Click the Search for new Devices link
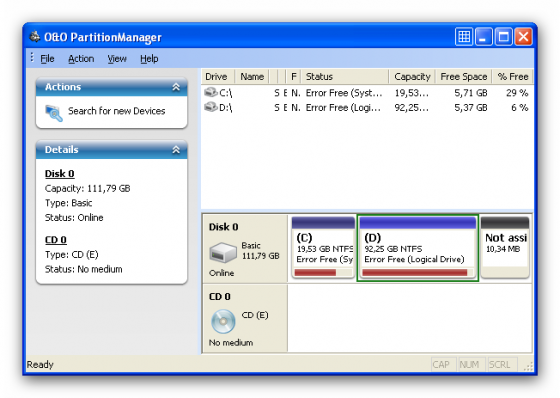Screen dimensions: 560x398 [116, 111]
